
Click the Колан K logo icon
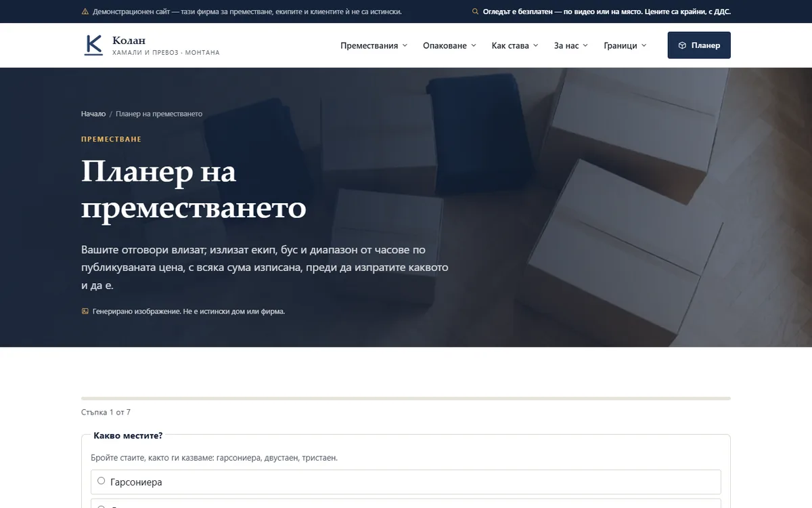point(93,45)
